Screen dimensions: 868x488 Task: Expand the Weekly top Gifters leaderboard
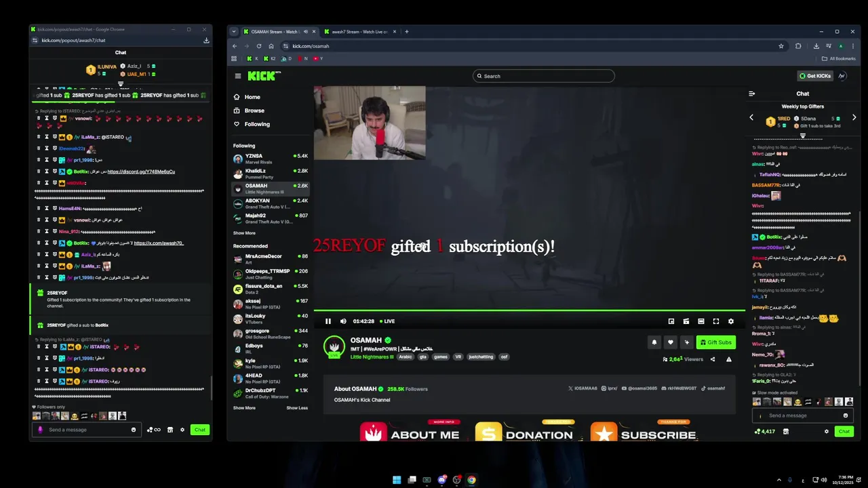pos(803,136)
